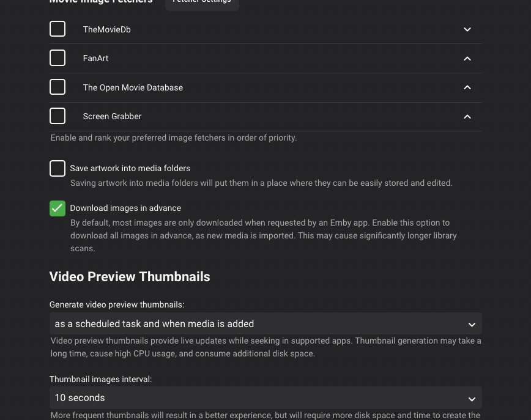The width and height of the screenshot is (531, 420).
Task: Select the Screen Grabber name text
Action: tap(112, 116)
